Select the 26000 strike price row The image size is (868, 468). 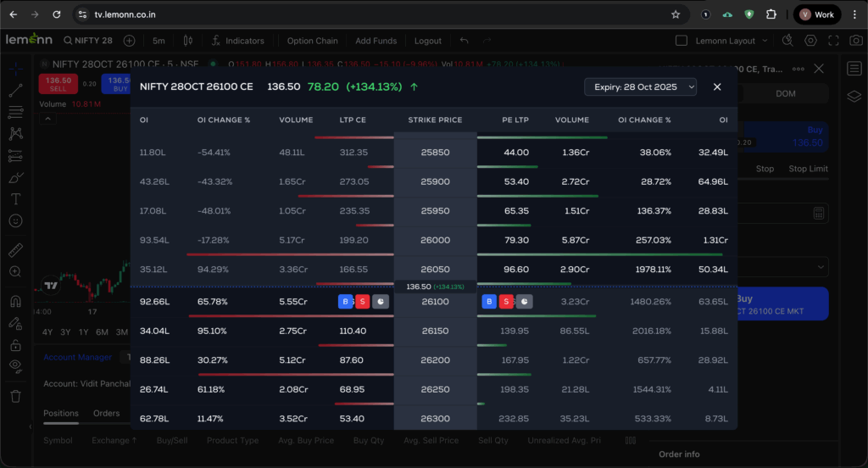coord(435,240)
